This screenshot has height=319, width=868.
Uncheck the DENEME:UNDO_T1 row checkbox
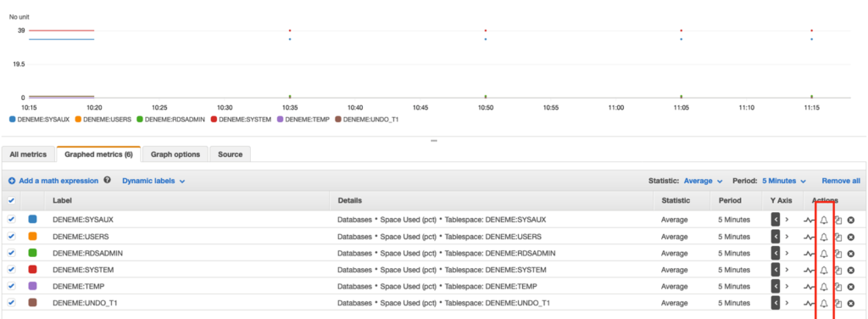pos(12,302)
